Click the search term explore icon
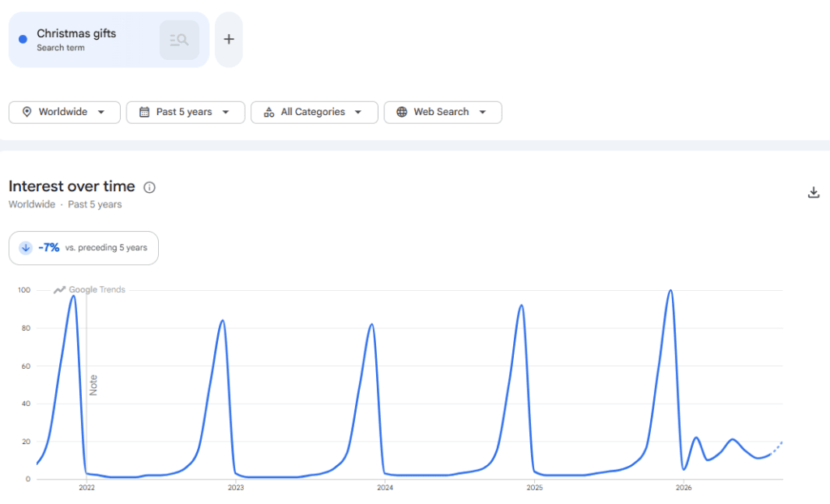830x504 pixels. (x=179, y=40)
